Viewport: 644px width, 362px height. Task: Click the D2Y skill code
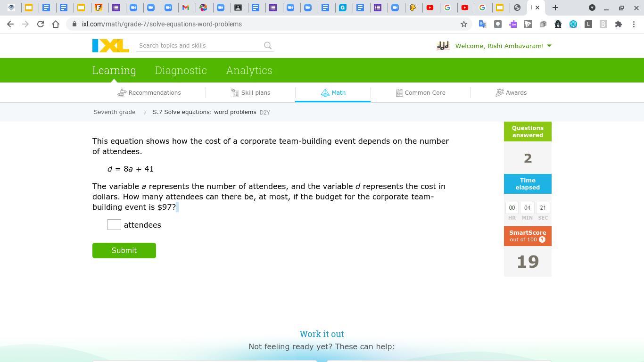pyautogui.click(x=265, y=113)
